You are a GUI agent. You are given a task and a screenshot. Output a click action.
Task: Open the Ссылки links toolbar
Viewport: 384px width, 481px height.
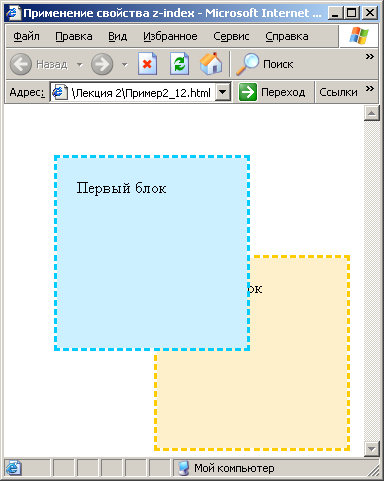point(338,92)
